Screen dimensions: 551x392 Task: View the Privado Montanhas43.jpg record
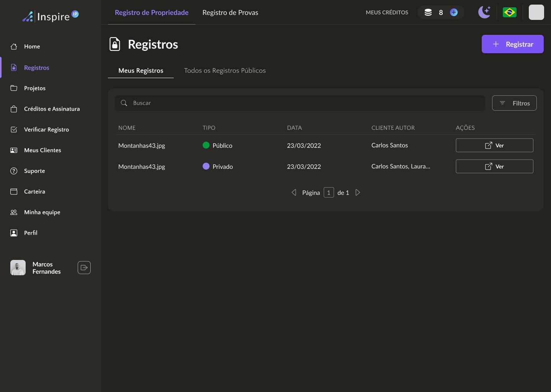click(494, 167)
